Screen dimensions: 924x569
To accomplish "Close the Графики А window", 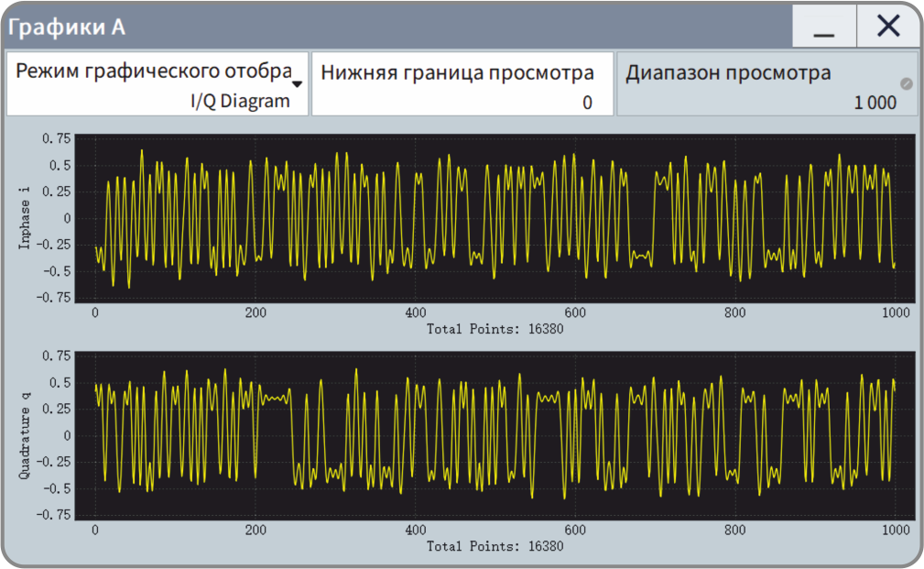I will click(888, 27).
